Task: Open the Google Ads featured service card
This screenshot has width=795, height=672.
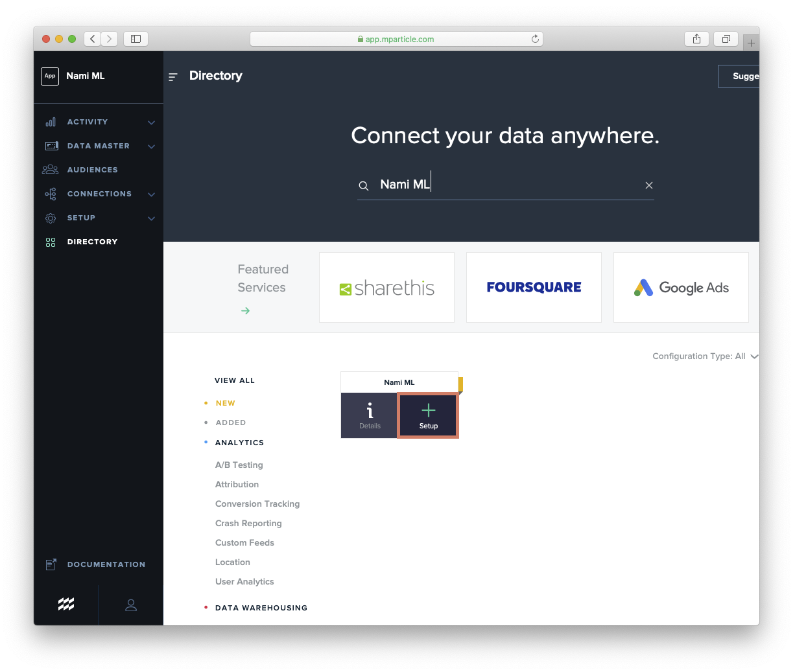Action: (x=681, y=287)
